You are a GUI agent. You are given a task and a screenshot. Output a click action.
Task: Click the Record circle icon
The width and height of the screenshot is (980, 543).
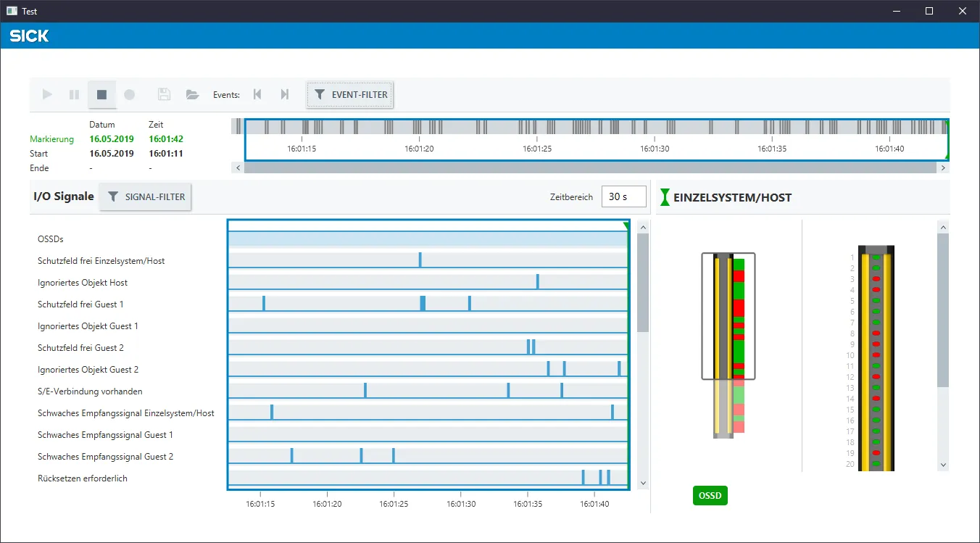click(x=130, y=94)
